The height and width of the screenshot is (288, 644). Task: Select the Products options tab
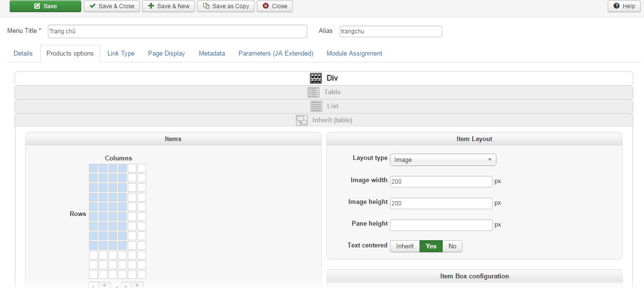[70, 54]
